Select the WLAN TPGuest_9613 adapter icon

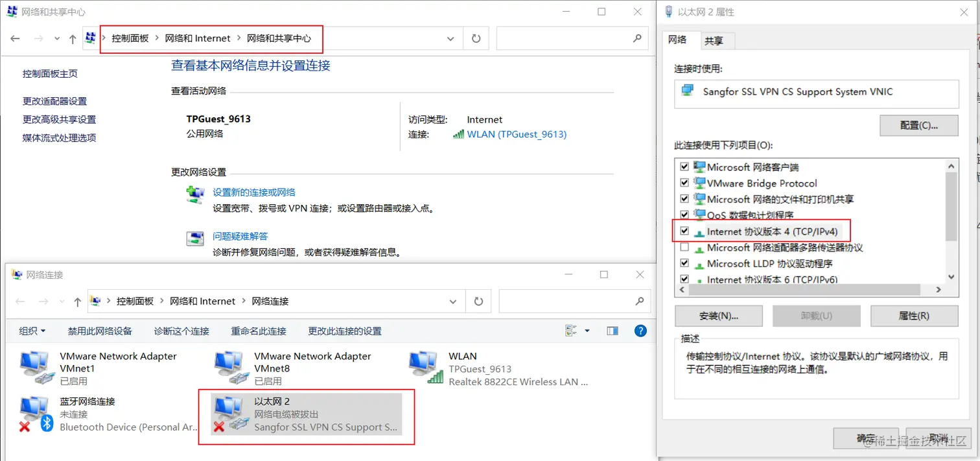(424, 364)
